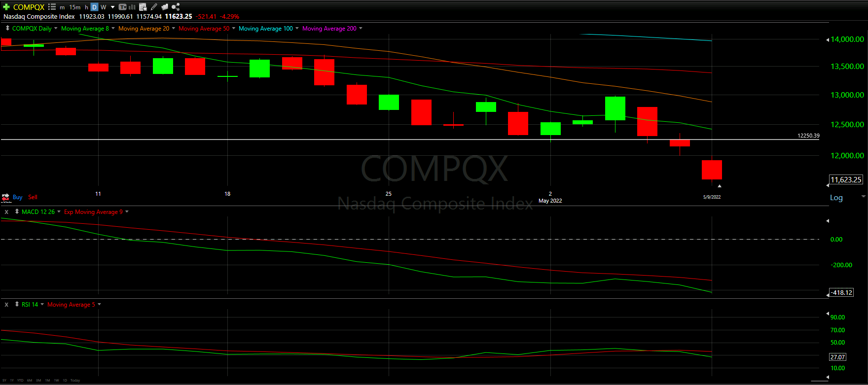Open the Moving Average 200 dropdown
Viewport: 868px width, 385px height.
361,28
